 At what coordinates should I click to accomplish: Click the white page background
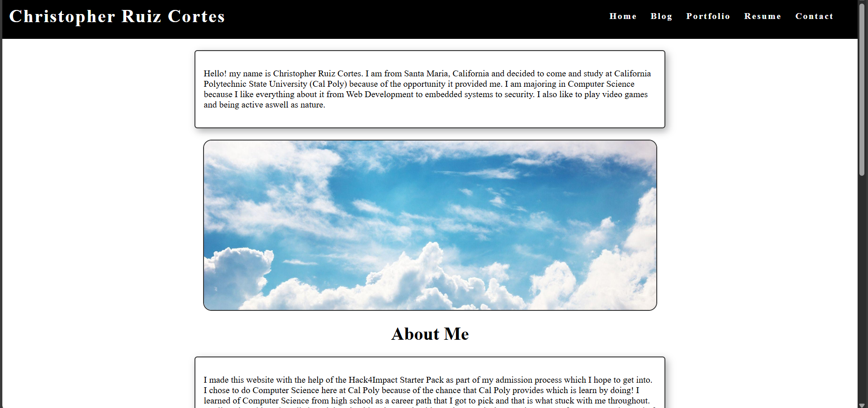click(x=90, y=226)
